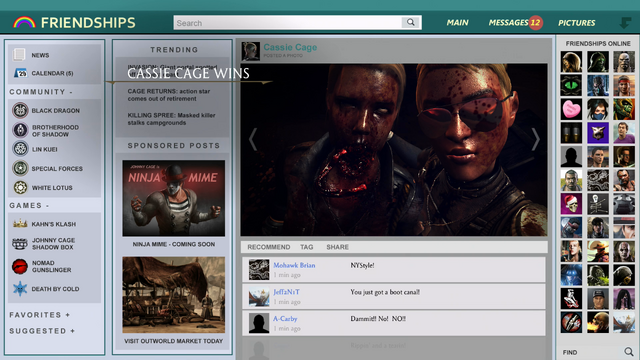Click the main Cassie Cage selfie photo
640x360 pixels.
394,149
